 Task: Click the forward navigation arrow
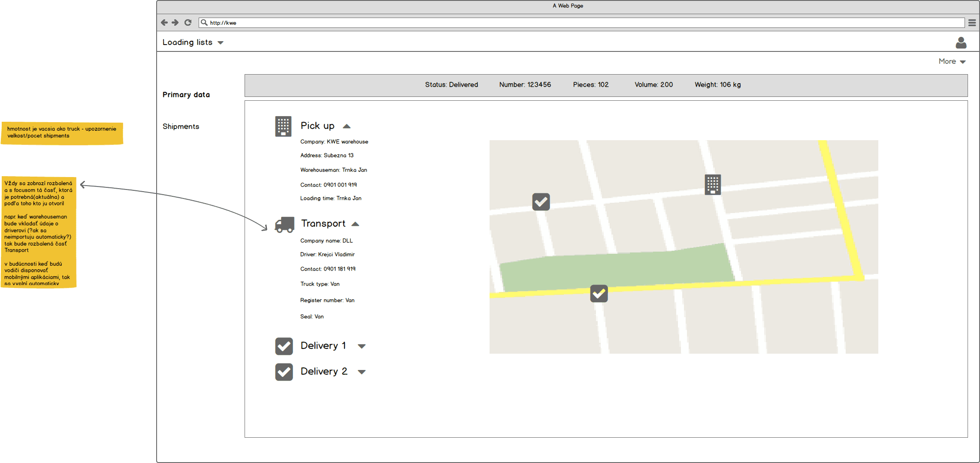[176, 22]
